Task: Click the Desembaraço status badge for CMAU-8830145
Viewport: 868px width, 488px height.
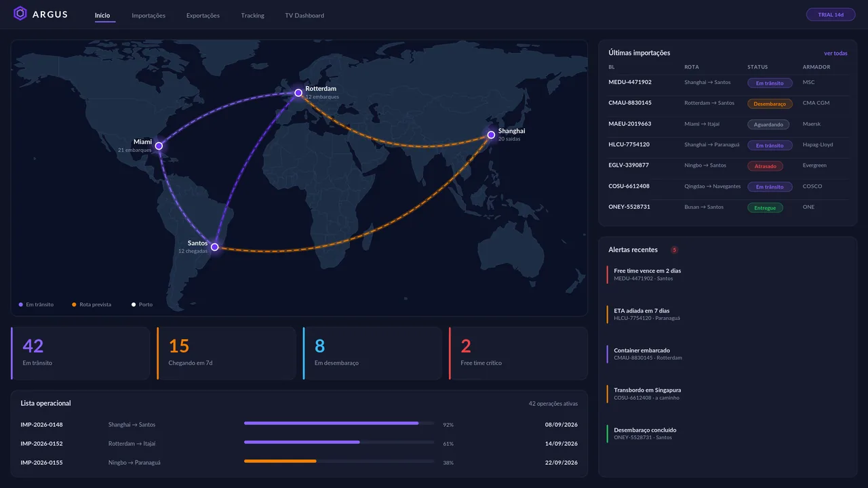Action: click(x=770, y=104)
